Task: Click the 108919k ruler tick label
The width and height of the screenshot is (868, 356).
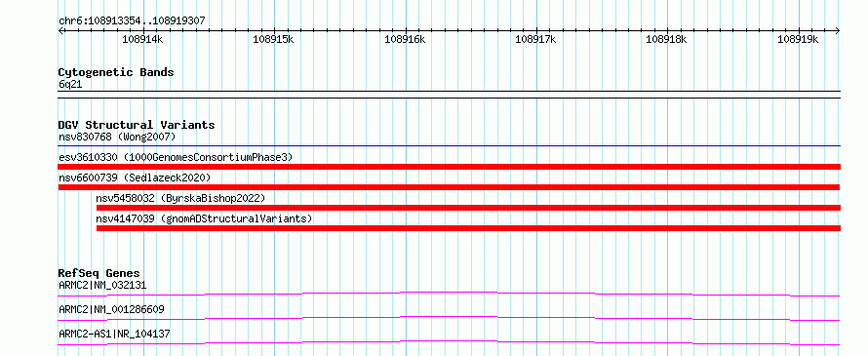Action: point(798,39)
